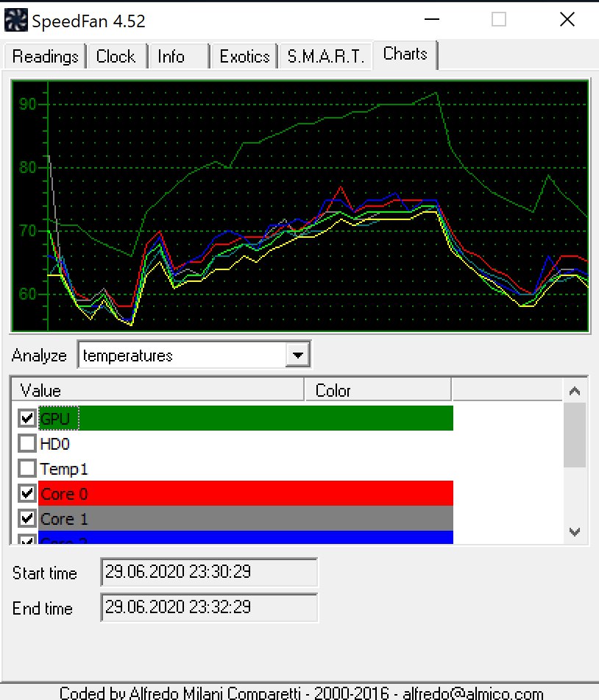Switch to the Readings tab
Screen dimensions: 599x700
click(45, 56)
